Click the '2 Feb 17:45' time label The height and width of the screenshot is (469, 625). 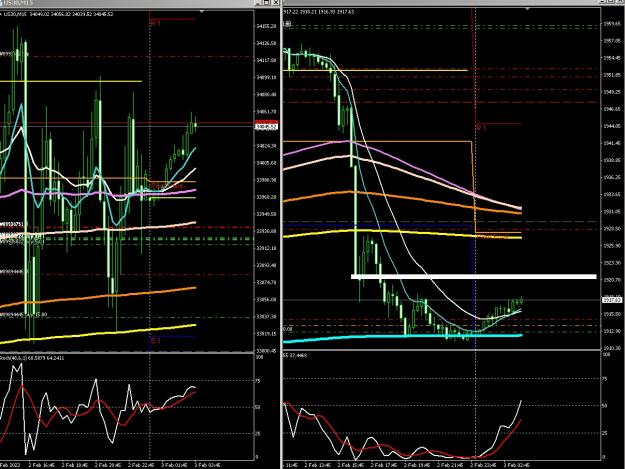384,465
